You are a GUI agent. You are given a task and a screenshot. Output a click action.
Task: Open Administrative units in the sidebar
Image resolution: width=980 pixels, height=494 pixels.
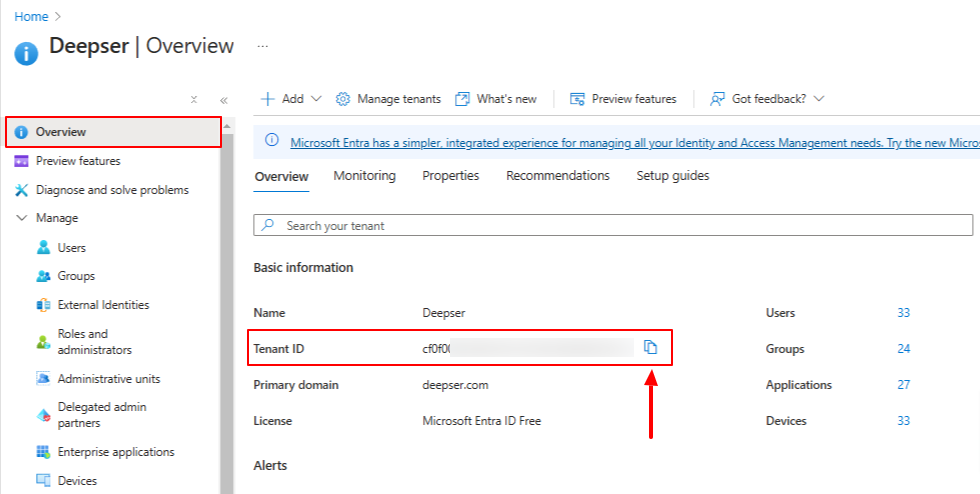coord(109,379)
